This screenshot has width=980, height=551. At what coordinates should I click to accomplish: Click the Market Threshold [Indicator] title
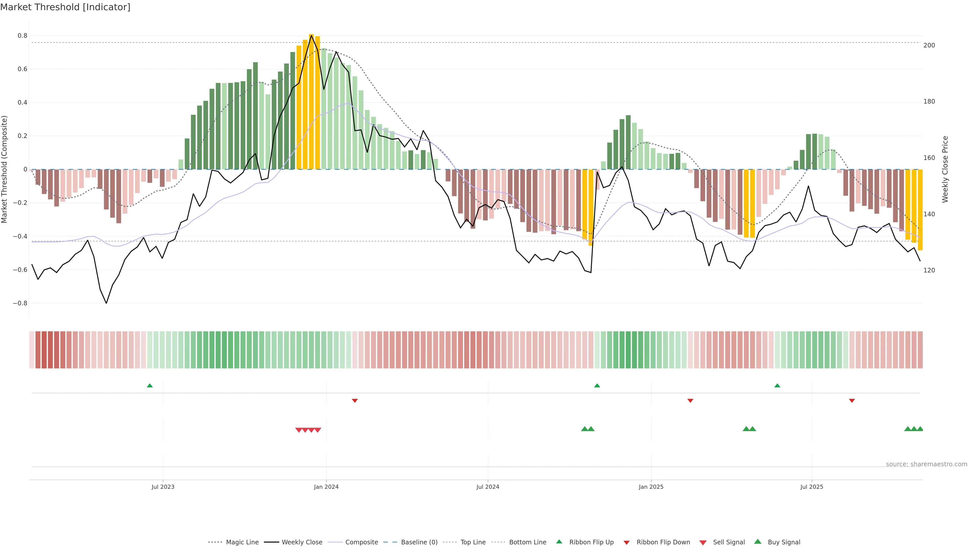65,7
